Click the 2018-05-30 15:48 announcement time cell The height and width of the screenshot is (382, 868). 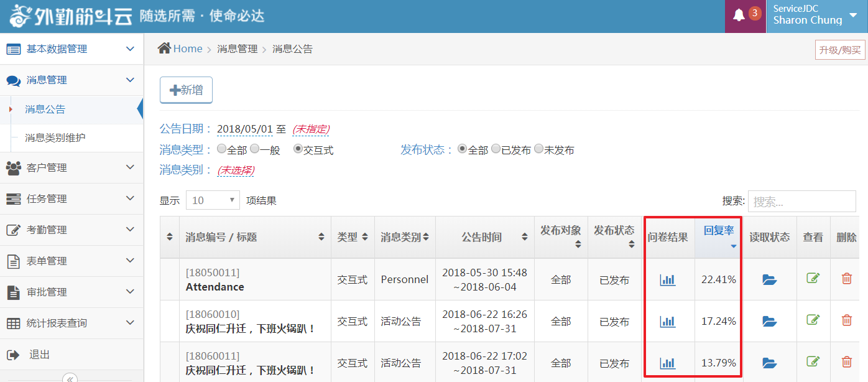click(x=485, y=280)
